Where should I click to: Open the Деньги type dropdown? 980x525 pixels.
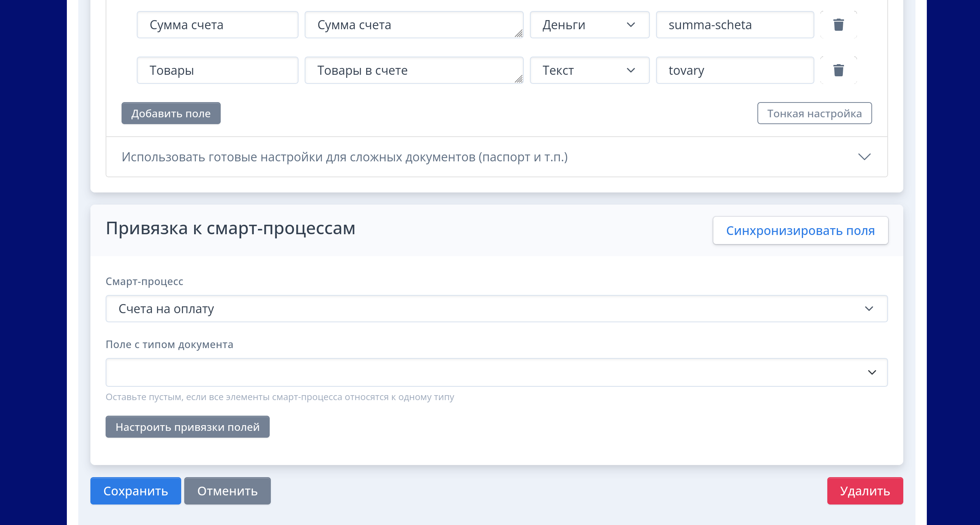tap(589, 25)
